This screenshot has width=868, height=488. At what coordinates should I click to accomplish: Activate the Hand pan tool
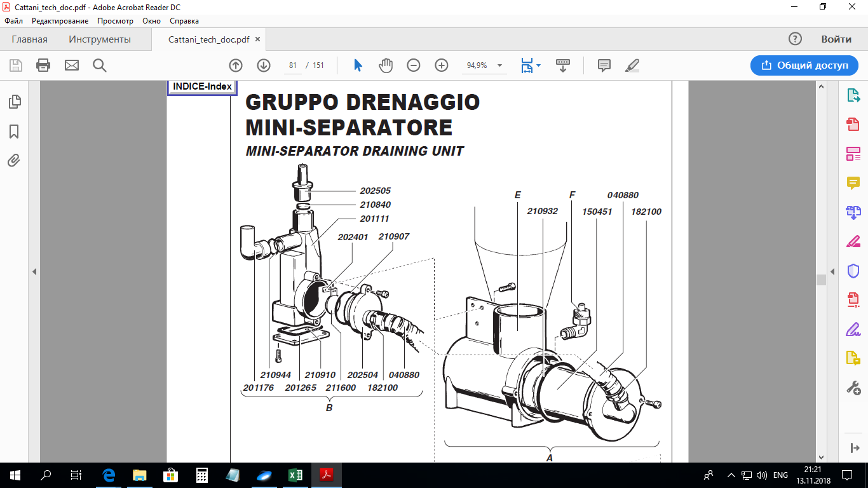386,65
